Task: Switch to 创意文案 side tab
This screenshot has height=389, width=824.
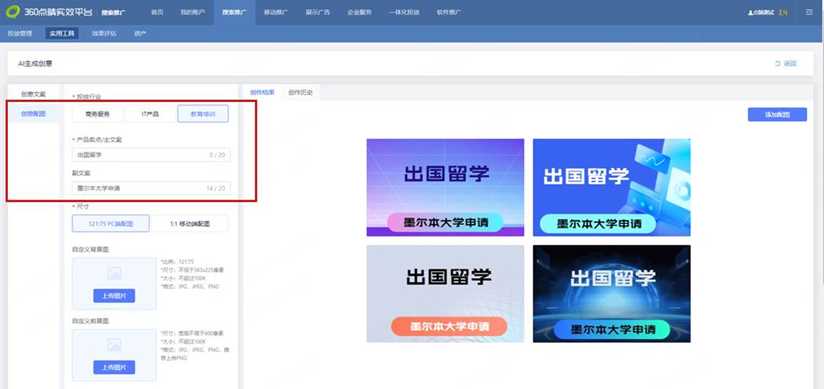Action: [34, 94]
